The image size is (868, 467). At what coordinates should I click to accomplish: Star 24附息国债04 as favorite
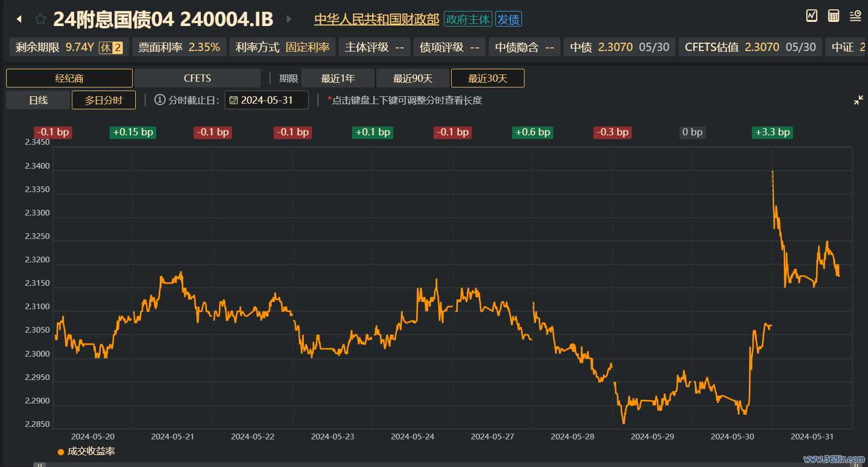40,19
